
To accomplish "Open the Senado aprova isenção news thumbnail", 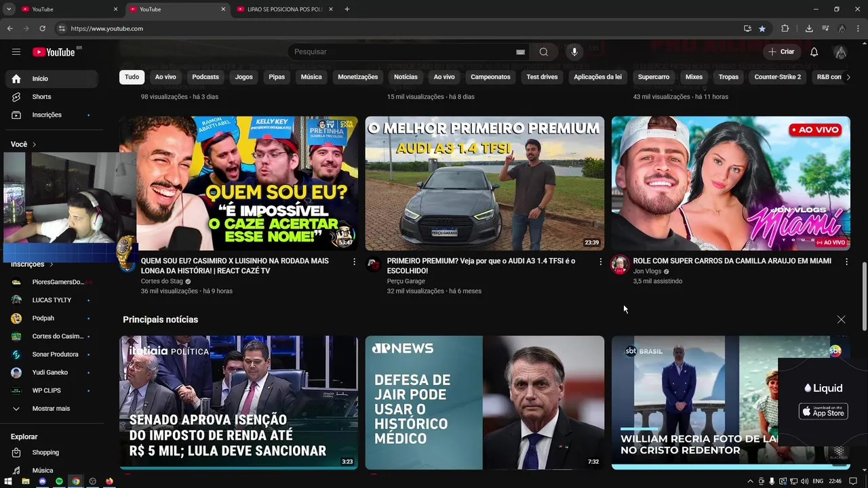I will click(239, 403).
